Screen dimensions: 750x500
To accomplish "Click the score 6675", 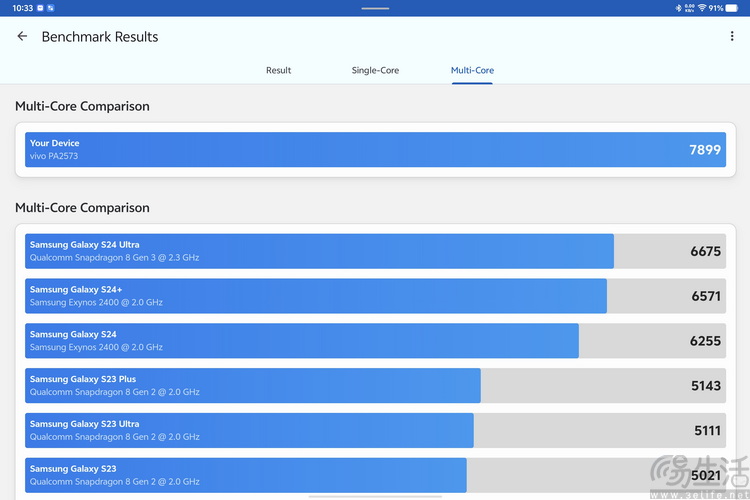I will point(705,251).
